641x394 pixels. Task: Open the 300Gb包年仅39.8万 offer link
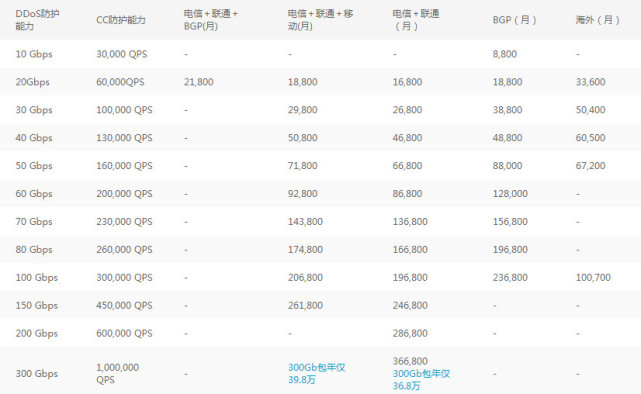click(x=316, y=374)
